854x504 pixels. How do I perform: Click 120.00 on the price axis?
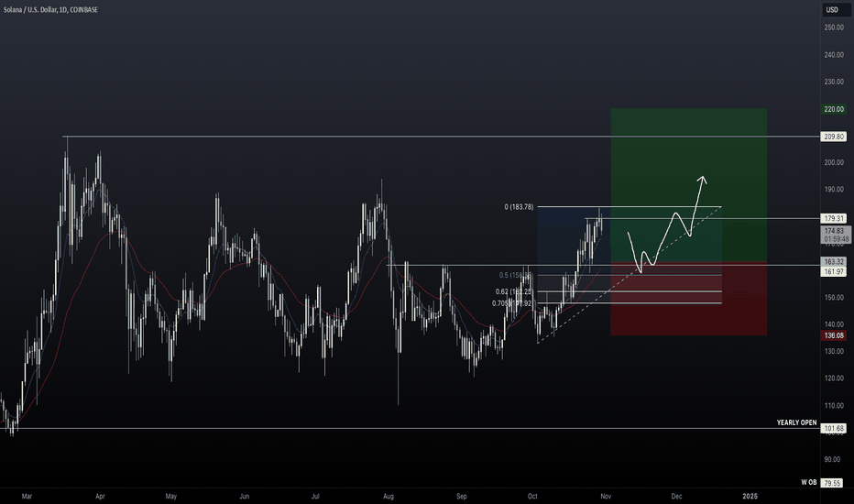834,378
